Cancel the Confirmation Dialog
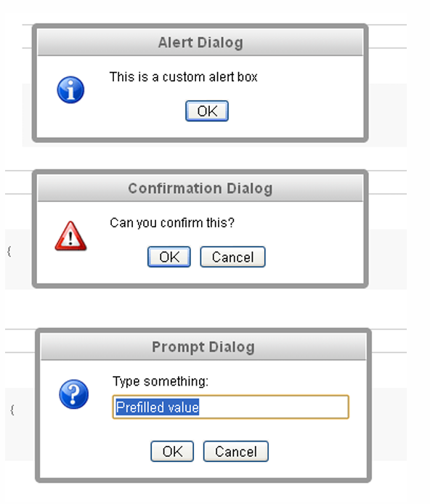 232,257
